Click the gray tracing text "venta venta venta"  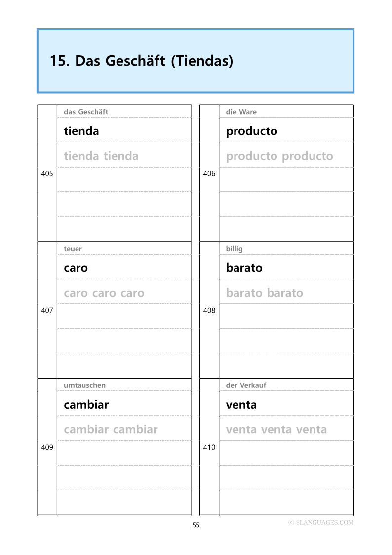[276, 429]
